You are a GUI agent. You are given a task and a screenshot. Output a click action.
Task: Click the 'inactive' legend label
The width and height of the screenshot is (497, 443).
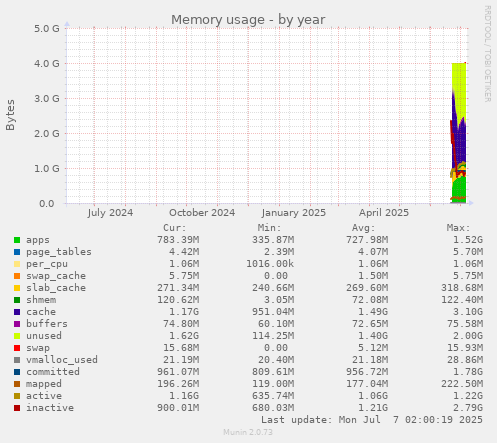tap(50, 408)
